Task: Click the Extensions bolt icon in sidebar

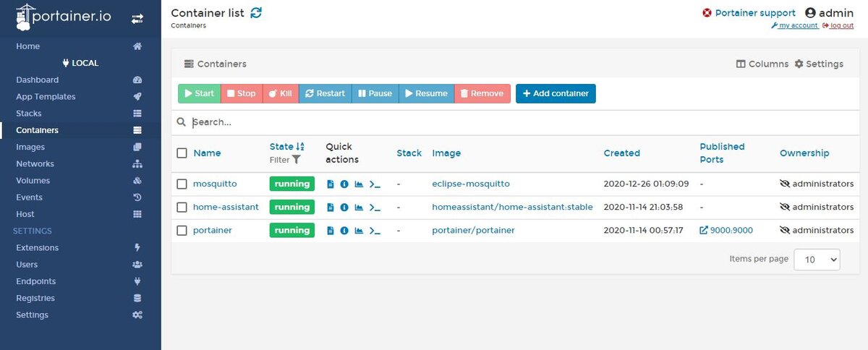Action: [137, 248]
